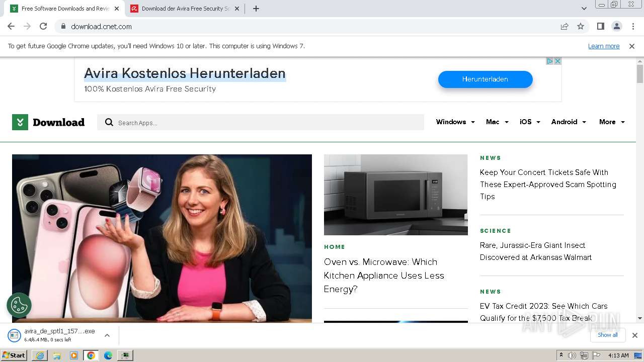This screenshot has width=644, height=362.
Task: Expand the More menu dropdown
Action: coord(612,122)
